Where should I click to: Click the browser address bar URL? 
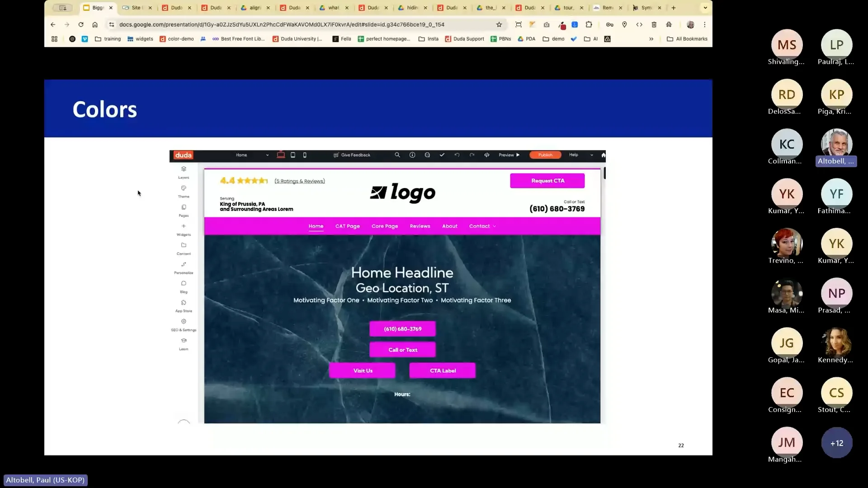[282, 24]
